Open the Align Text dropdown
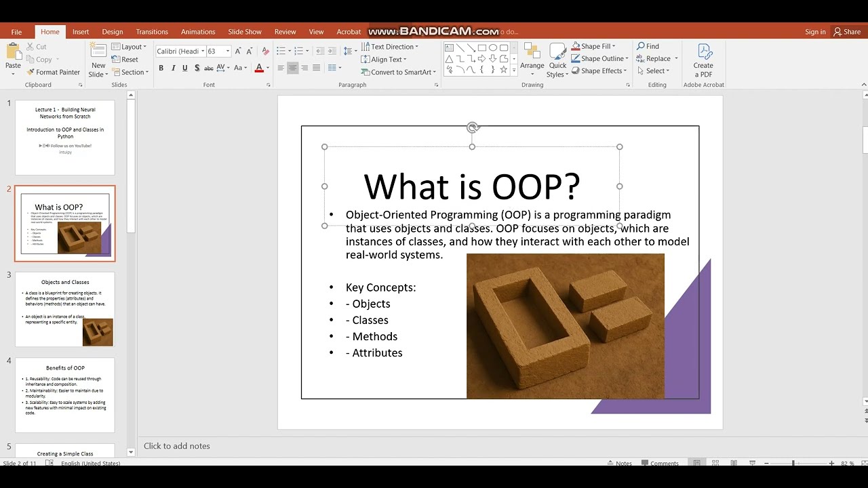 (x=384, y=60)
